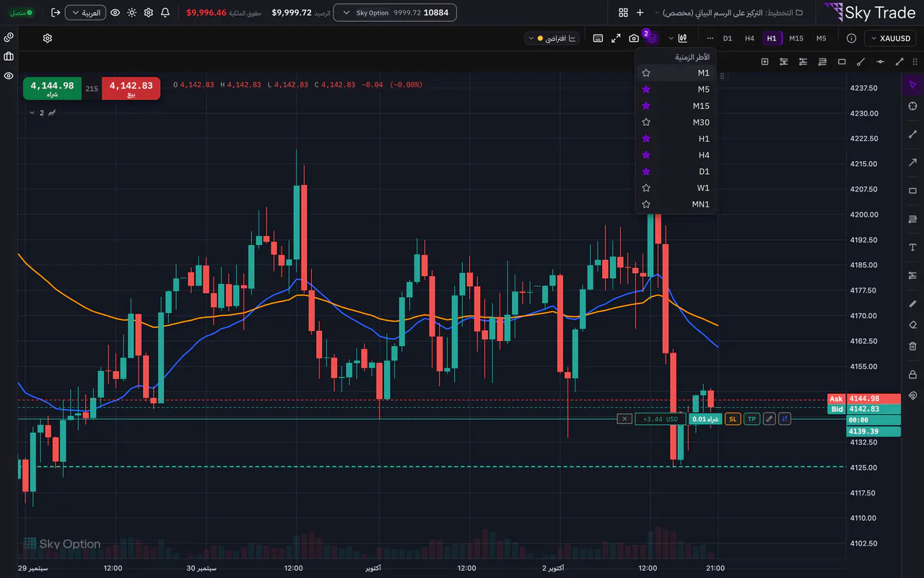
Task: Reverse the position with blue arrows icon
Action: click(x=785, y=419)
